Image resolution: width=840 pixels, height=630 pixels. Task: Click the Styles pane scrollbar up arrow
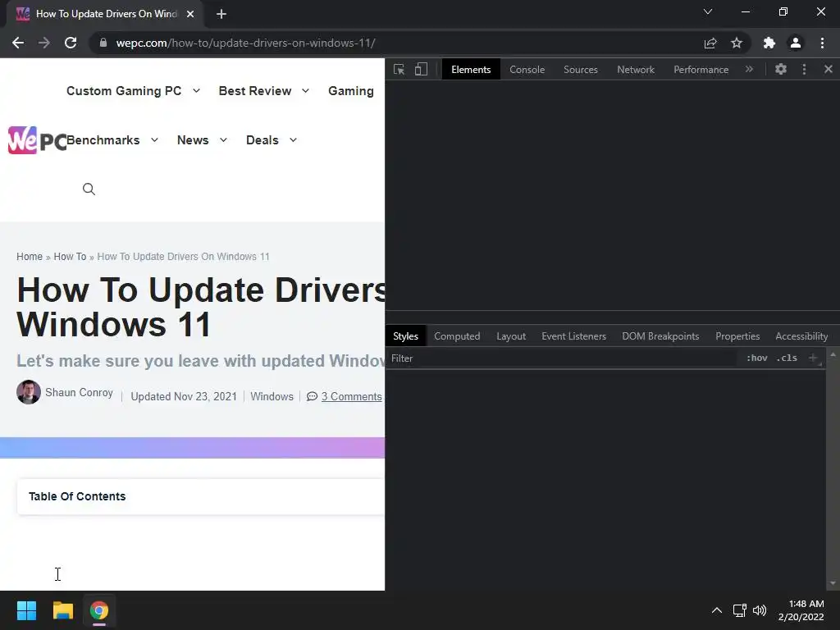click(833, 354)
